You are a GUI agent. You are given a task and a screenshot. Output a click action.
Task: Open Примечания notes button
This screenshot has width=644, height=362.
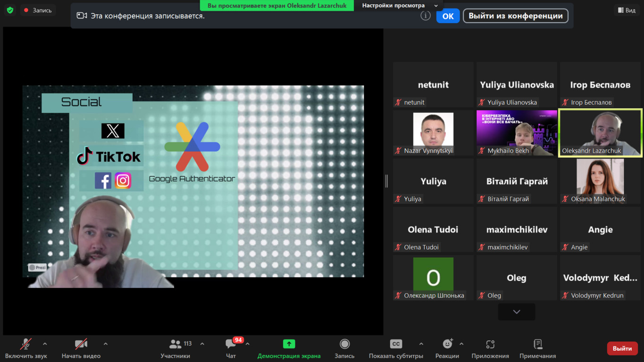[x=537, y=349]
